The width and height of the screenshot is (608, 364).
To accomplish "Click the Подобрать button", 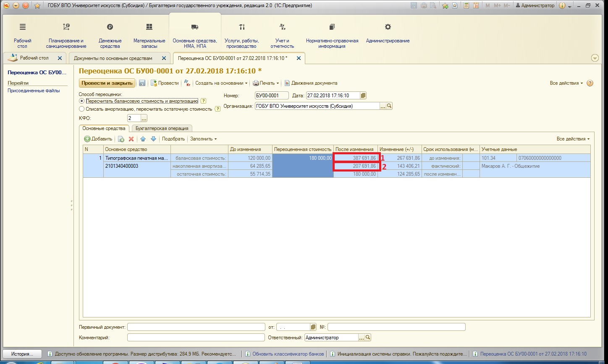I will [x=173, y=139].
